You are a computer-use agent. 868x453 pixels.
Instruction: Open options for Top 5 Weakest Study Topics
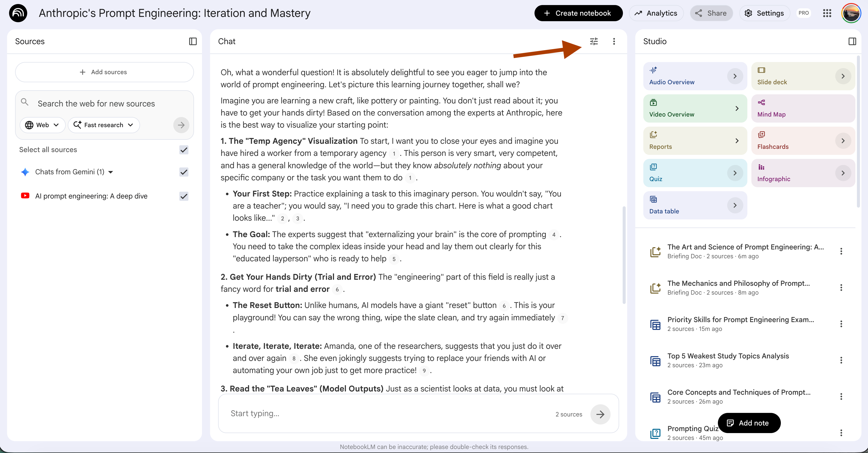point(841,360)
